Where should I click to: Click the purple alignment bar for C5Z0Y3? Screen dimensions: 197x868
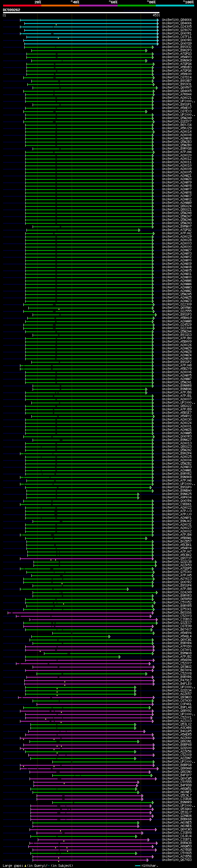click(84, 616)
